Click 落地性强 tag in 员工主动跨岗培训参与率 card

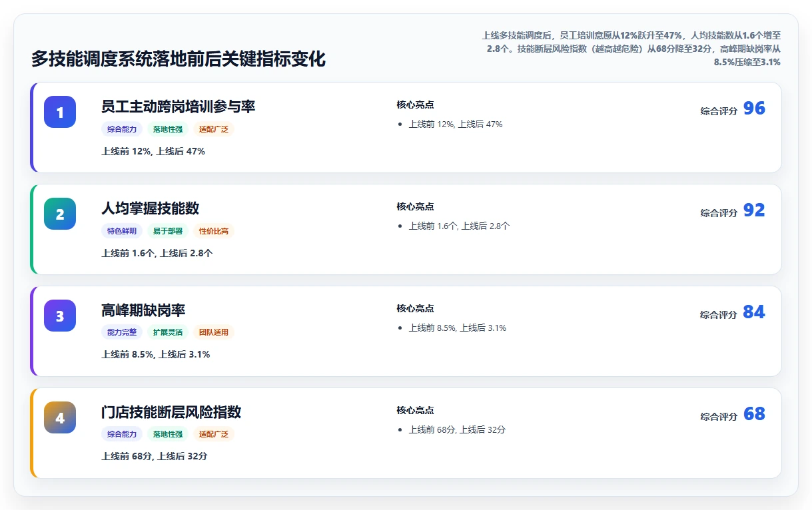click(168, 129)
